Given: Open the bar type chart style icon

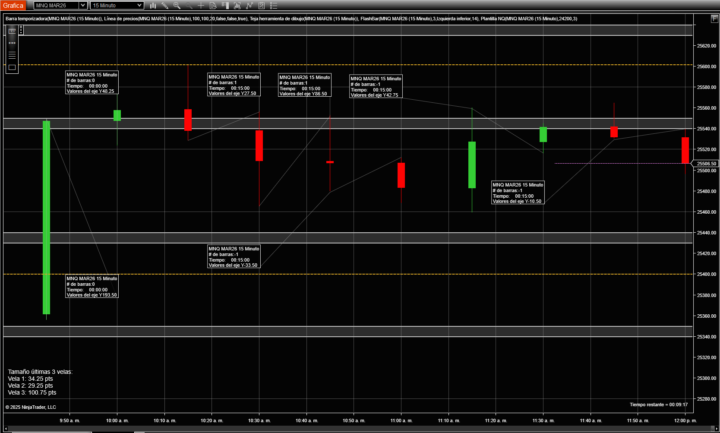Looking at the screenshot, I should (152, 6).
